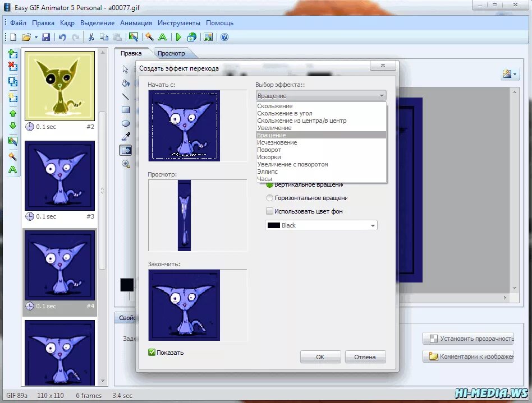
Task: Click the '6 frames' status bar text
Action: [89, 396]
